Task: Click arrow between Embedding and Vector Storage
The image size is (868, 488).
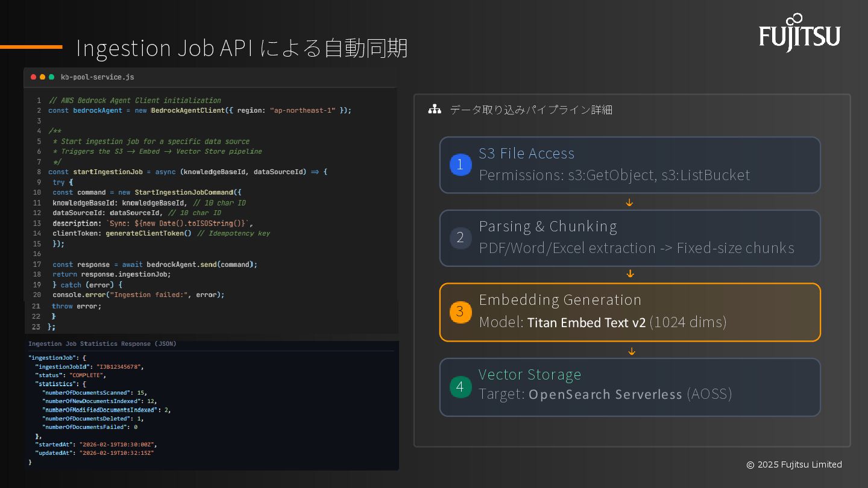Action: point(631,351)
